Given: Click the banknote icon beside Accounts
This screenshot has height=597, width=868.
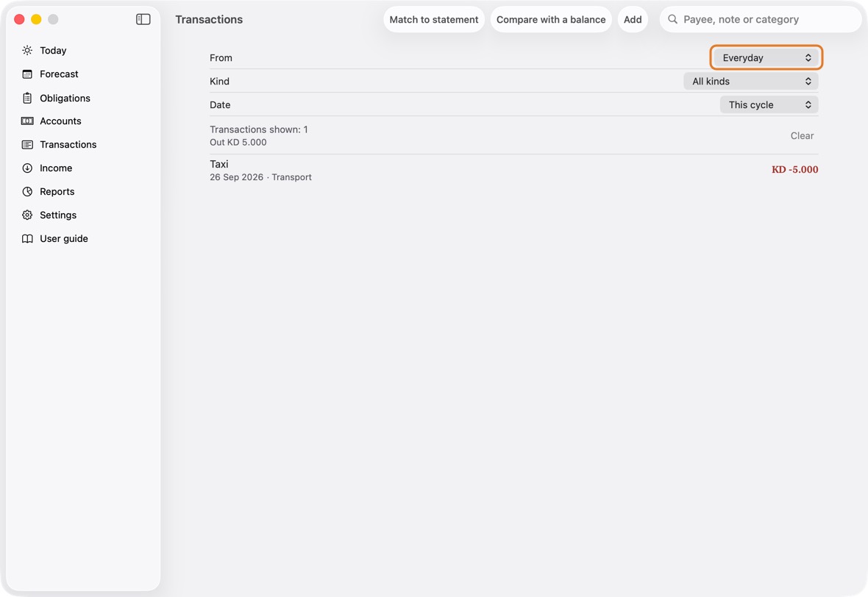Looking at the screenshot, I should 27,121.
